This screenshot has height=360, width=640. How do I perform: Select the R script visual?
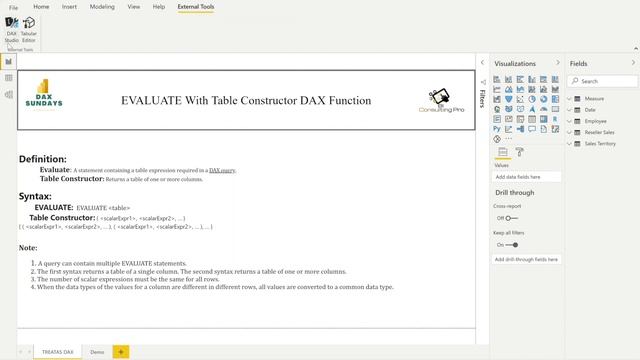(555, 119)
